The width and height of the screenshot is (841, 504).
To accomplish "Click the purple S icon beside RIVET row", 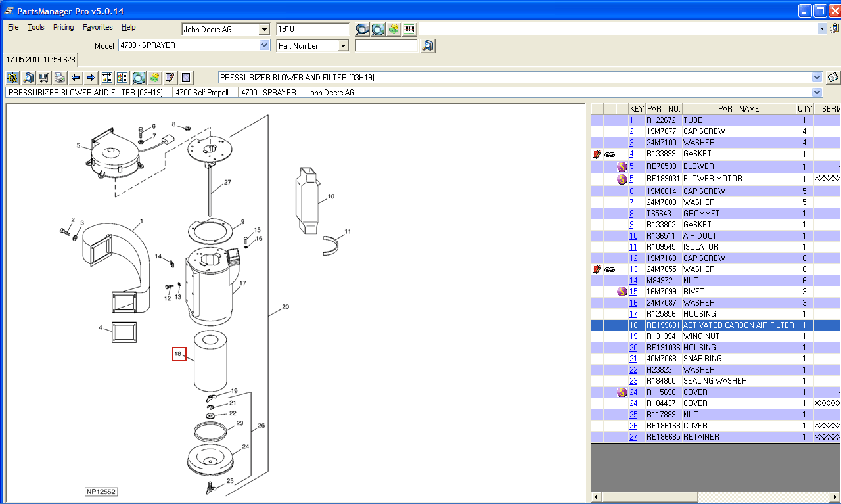I will click(622, 292).
